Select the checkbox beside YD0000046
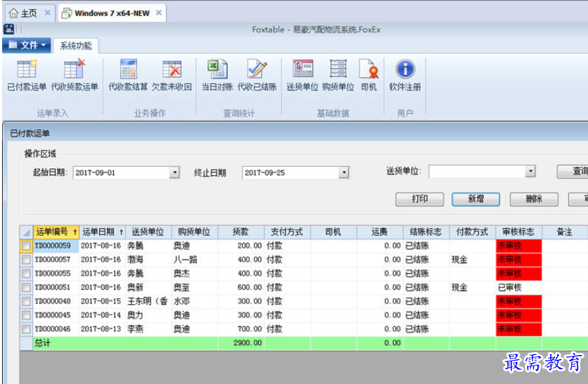Viewport: 588px width, 384px height. coord(26,329)
